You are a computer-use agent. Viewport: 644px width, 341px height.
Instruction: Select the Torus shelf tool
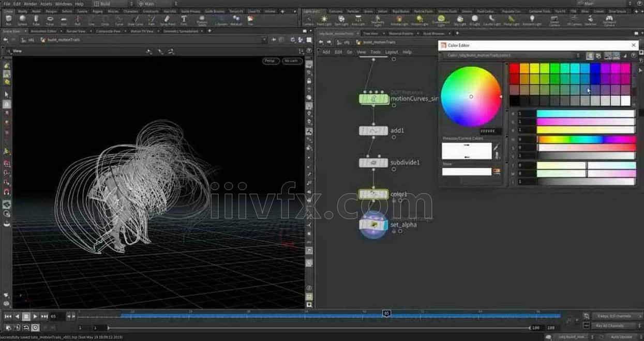[x=50, y=20]
